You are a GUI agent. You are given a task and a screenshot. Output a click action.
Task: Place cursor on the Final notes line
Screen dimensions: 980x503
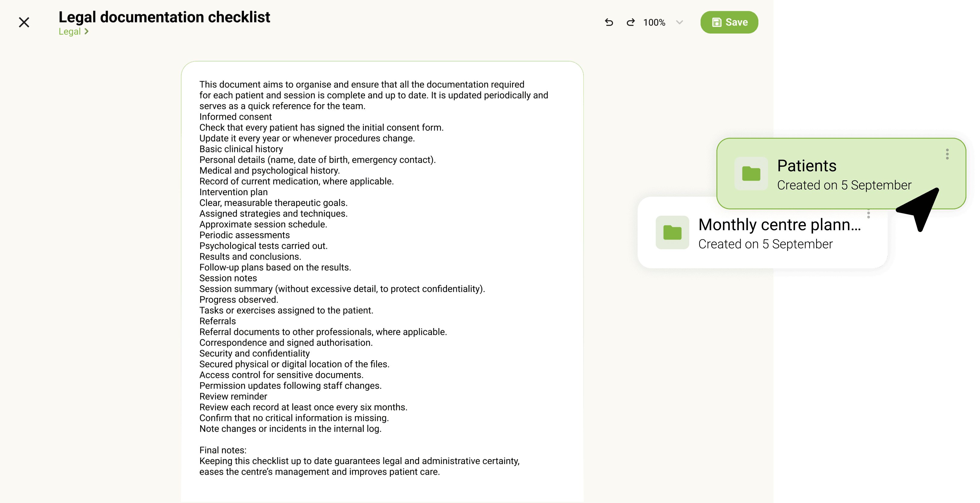(x=223, y=450)
